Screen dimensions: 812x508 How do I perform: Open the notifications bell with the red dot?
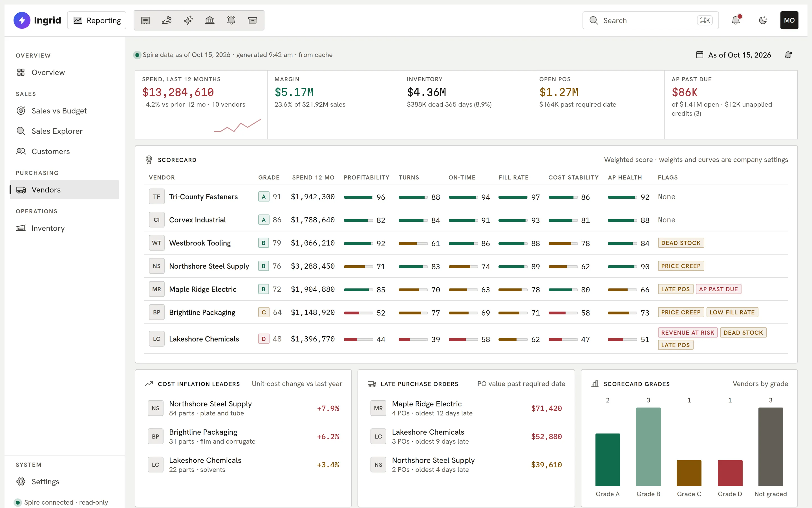(736, 21)
